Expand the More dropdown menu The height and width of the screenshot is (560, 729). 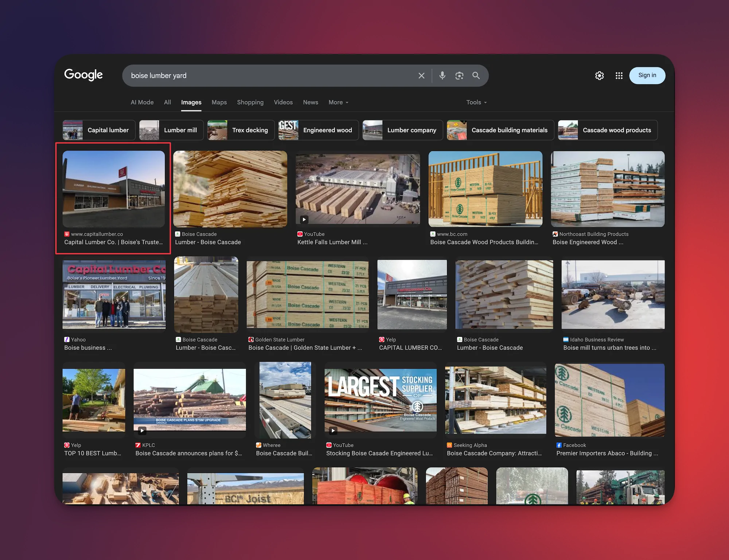pyautogui.click(x=338, y=102)
